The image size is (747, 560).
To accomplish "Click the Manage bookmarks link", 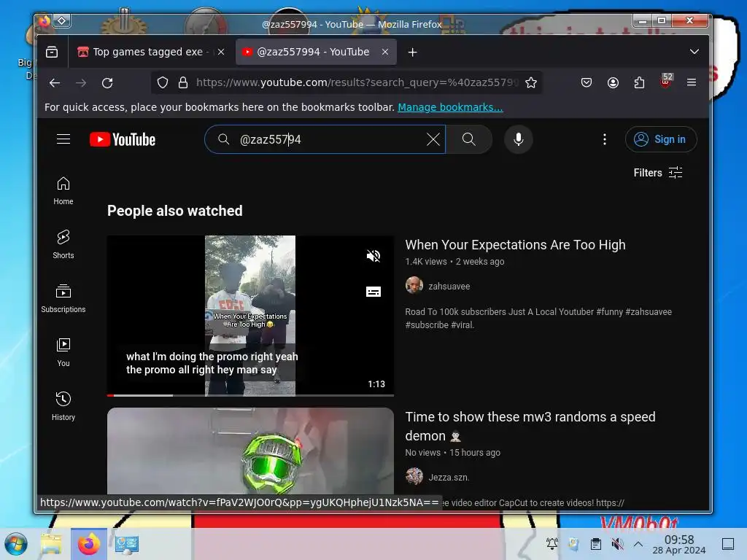I will tap(450, 107).
